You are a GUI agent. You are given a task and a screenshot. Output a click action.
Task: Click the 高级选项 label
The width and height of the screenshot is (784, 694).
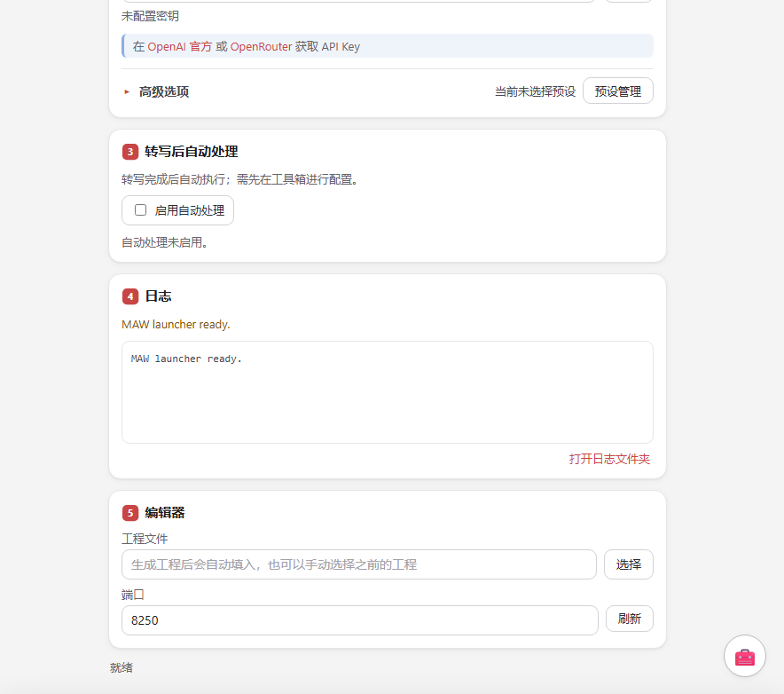[x=163, y=91]
